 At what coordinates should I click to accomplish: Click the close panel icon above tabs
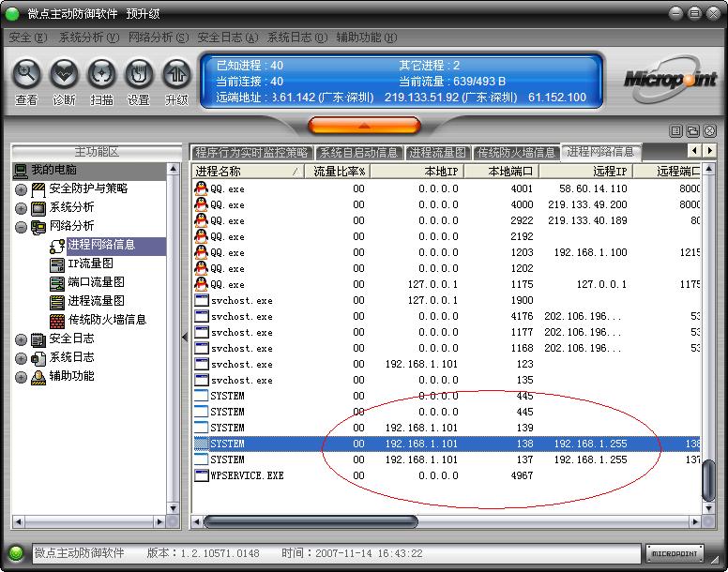(x=709, y=131)
